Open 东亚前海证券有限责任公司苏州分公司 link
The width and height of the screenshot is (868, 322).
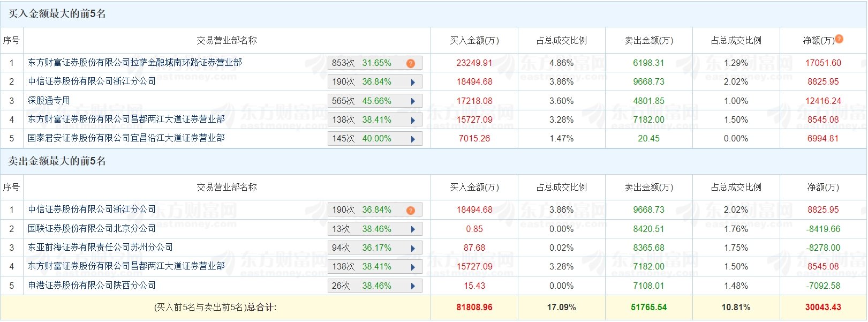point(101,248)
